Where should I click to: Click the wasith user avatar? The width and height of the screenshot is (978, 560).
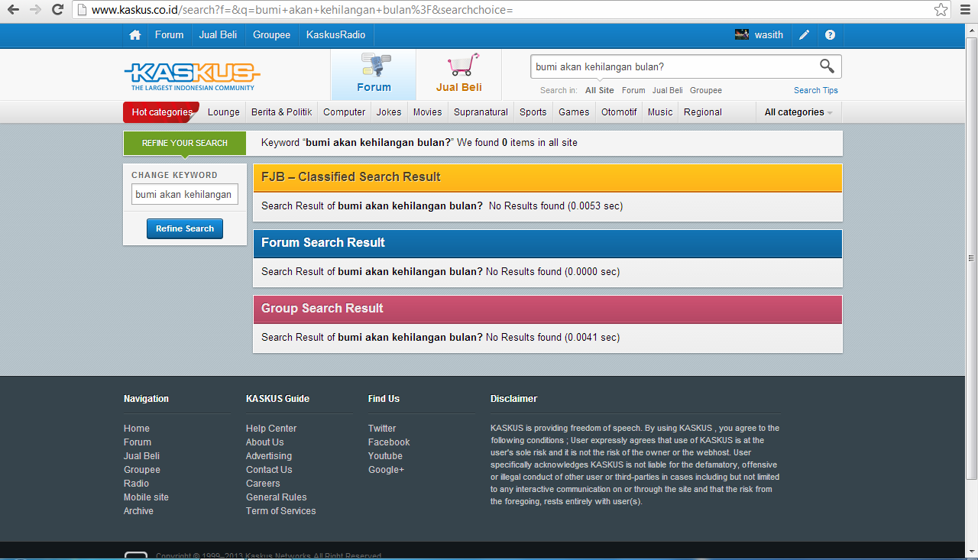pyautogui.click(x=741, y=34)
